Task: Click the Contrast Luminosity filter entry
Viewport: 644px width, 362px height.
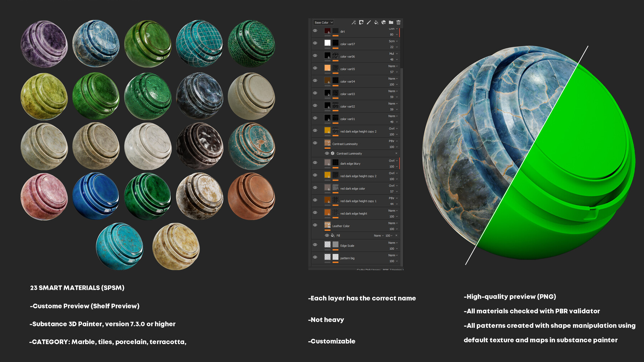Action: [x=349, y=153]
